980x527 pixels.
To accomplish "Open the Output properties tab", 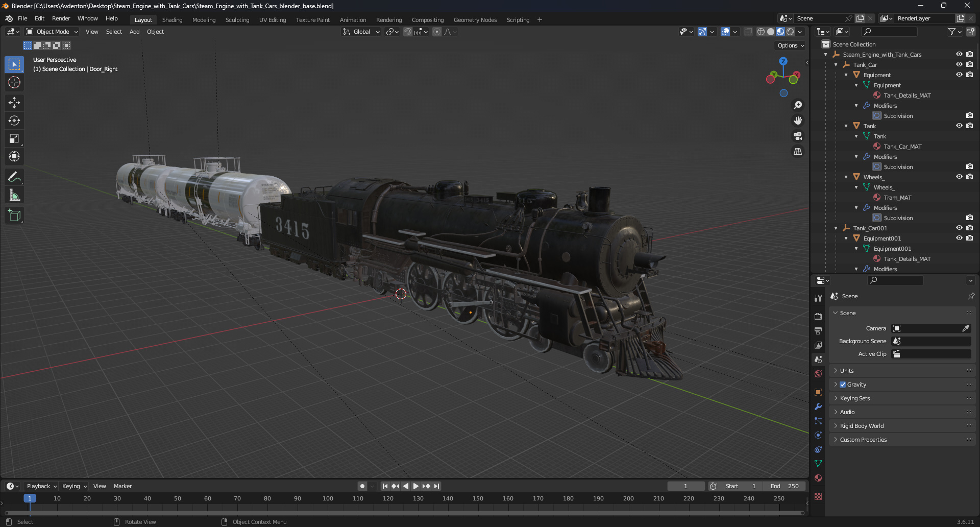I will (818, 331).
